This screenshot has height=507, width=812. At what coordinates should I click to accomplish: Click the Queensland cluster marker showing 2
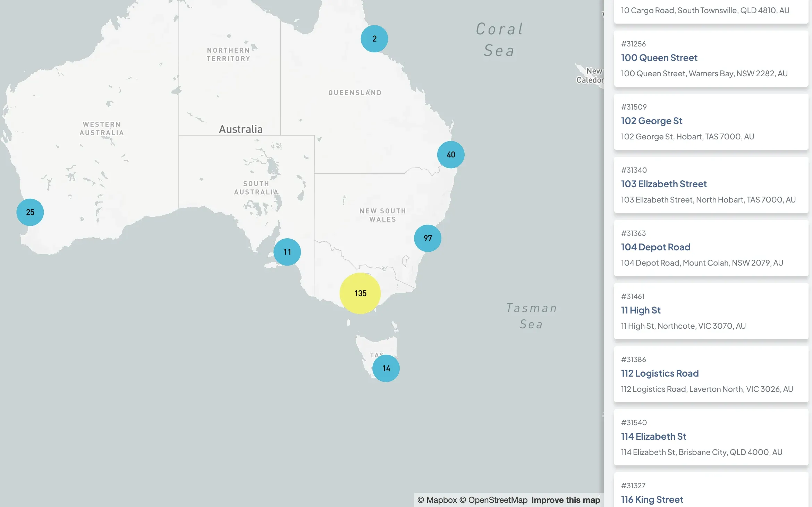[x=374, y=39]
